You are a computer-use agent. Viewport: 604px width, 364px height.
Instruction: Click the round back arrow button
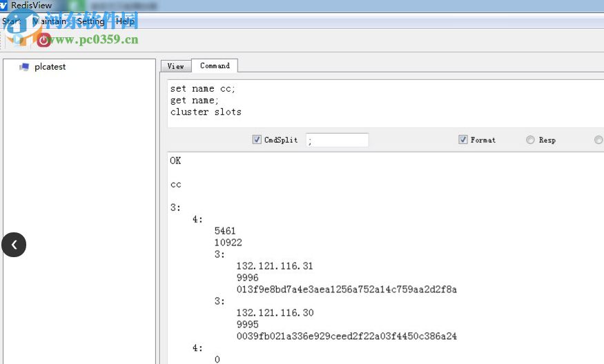[14, 245]
